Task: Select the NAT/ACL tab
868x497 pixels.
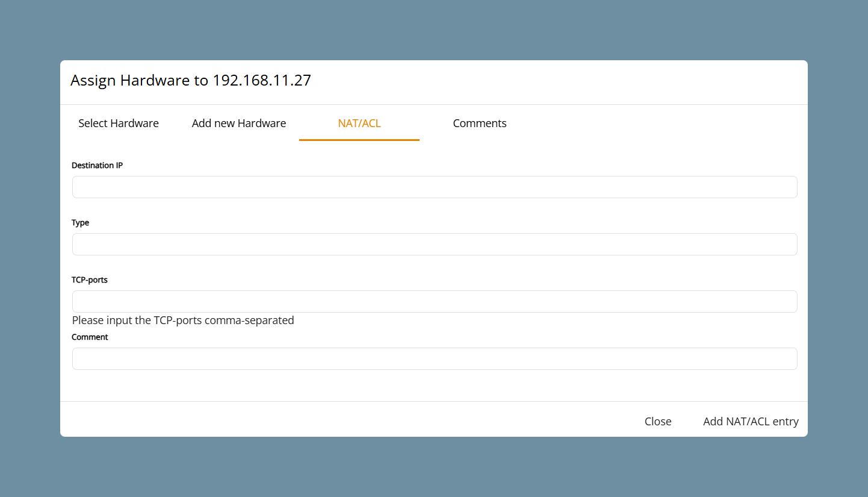Action: (x=359, y=123)
